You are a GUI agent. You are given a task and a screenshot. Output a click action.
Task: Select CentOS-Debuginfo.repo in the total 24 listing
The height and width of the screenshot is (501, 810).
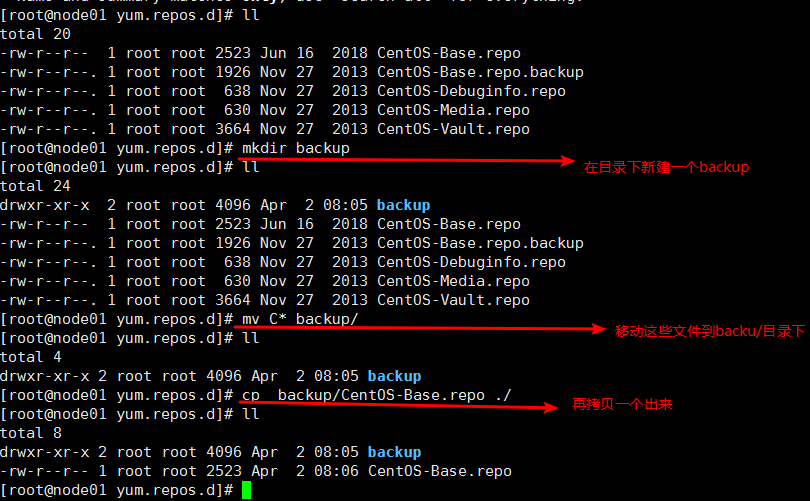tap(471, 262)
